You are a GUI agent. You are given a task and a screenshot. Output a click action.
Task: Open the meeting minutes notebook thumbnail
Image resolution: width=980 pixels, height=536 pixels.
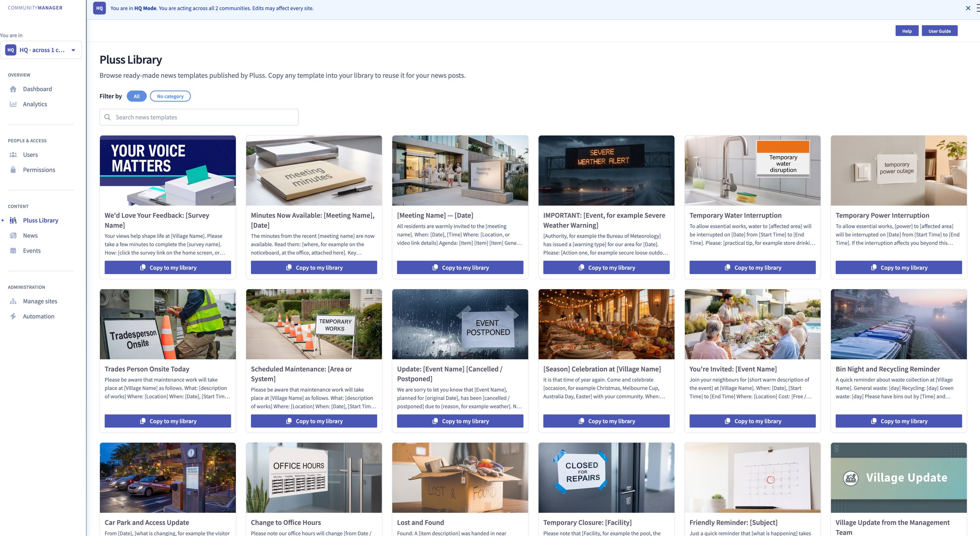pos(314,171)
